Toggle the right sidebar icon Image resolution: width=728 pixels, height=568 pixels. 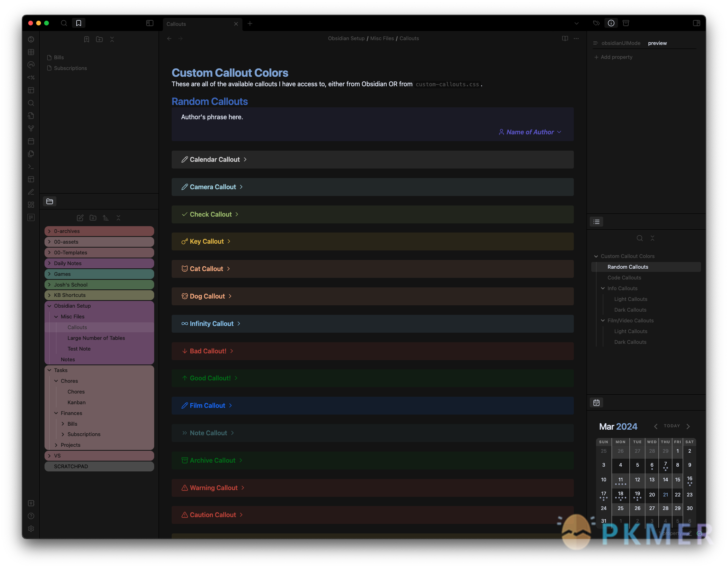pos(697,23)
